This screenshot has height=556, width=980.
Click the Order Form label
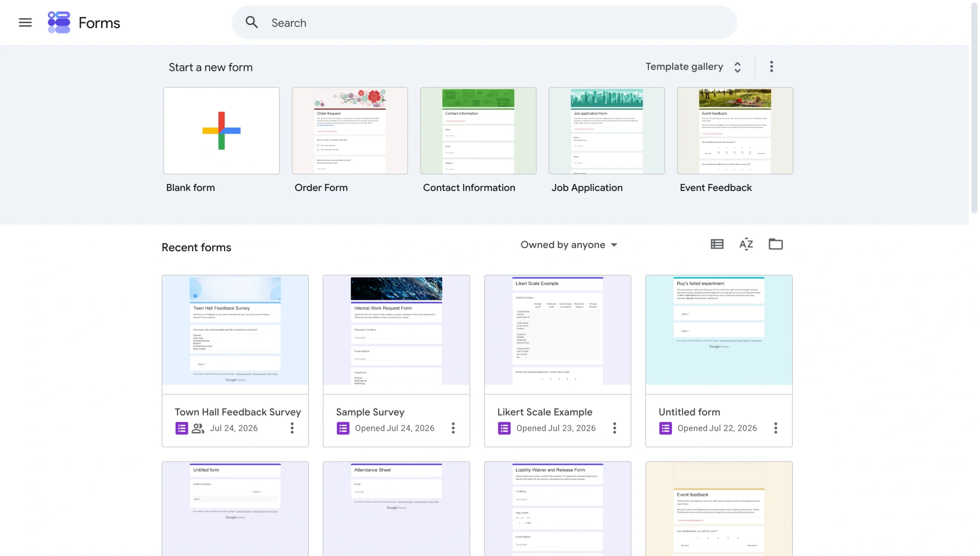(321, 188)
